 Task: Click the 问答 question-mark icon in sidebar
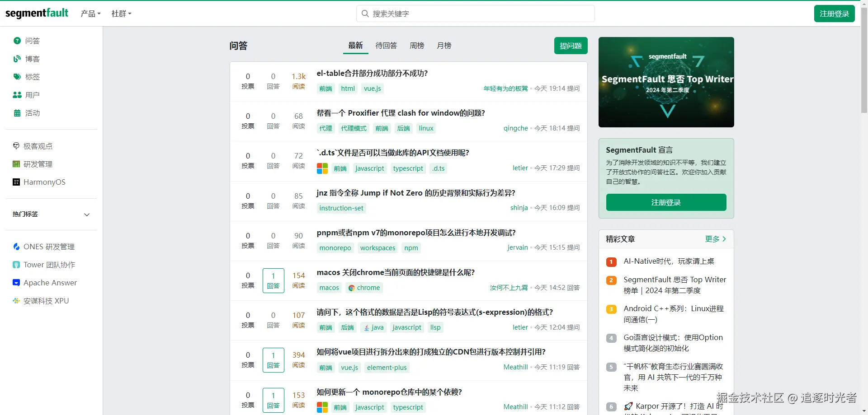[x=17, y=41]
